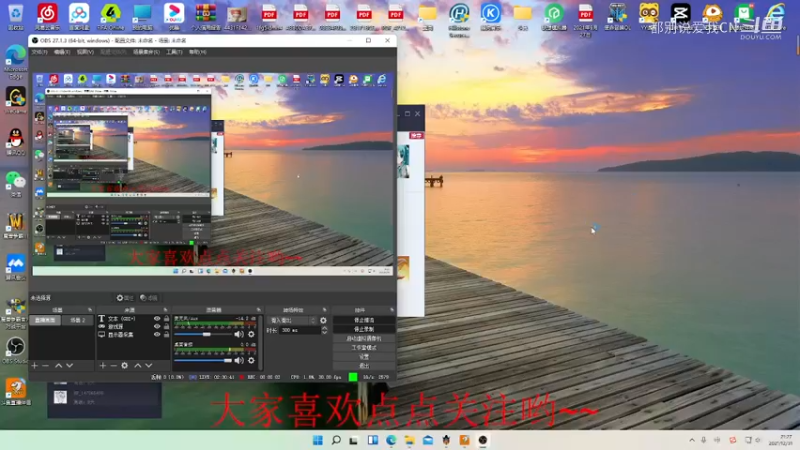This screenshot has height=450, width=800.
Task: Open Settings button in Controls
Action: [364, 357]
